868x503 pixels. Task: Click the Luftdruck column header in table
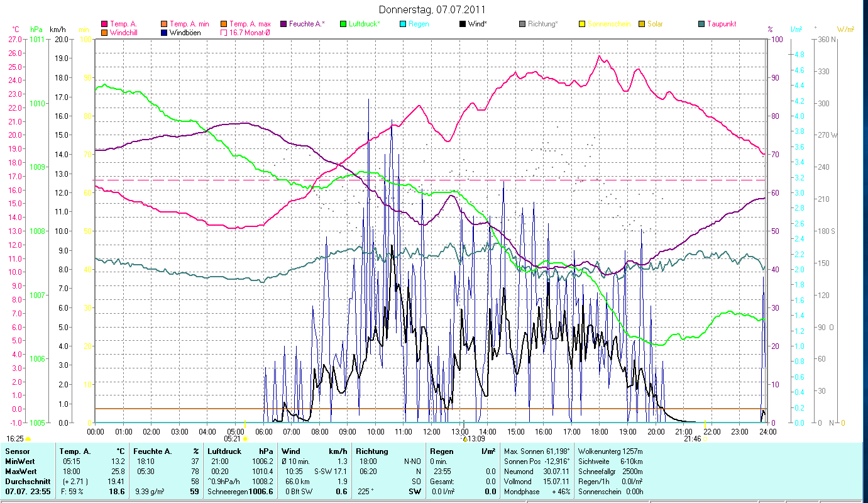[x=223, y=451]
